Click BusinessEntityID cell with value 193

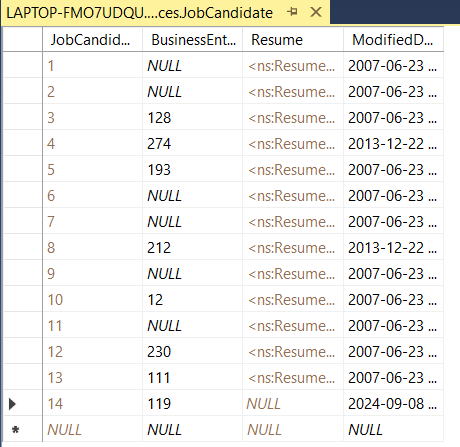tap(193, 170)
